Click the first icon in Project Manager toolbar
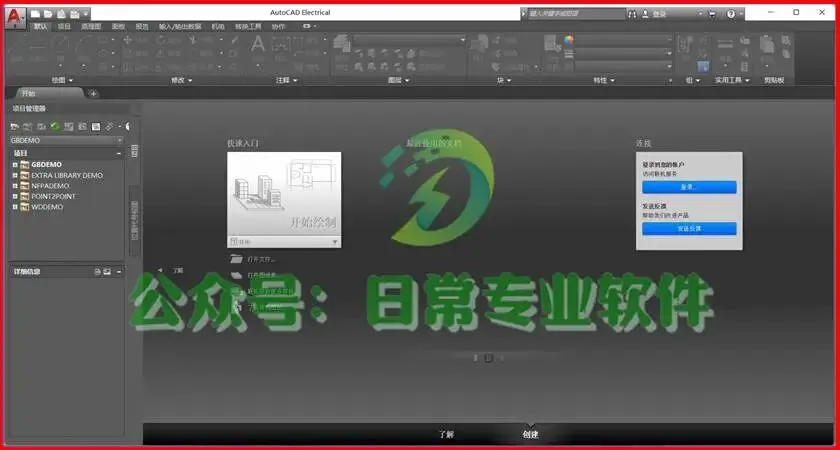The image size is (840, 450). point(14,127)
